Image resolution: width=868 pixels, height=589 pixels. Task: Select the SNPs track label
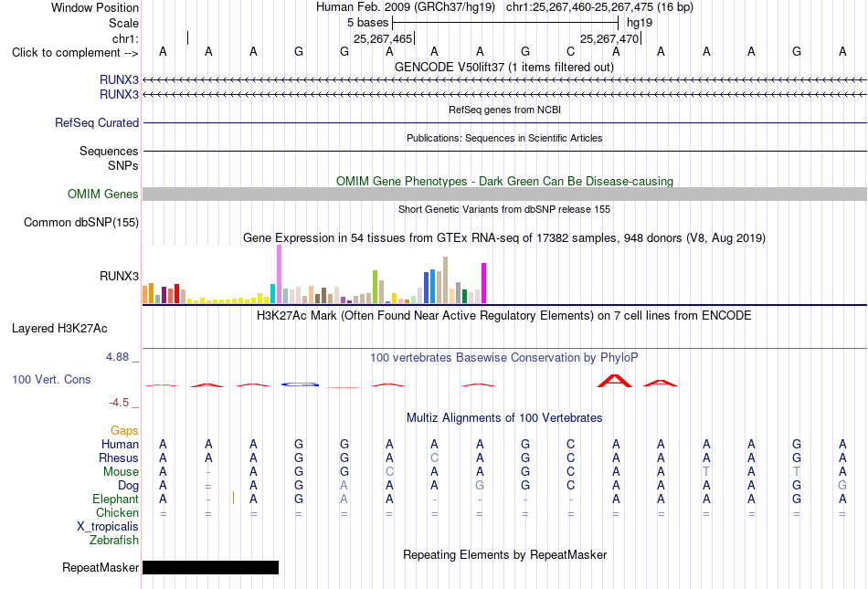coord(123,165)
